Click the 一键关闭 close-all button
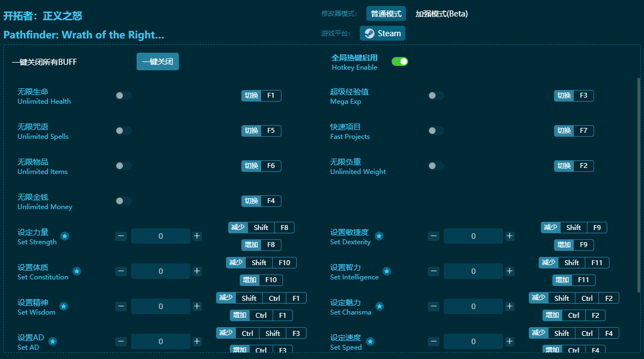 (x=158, y=61)
